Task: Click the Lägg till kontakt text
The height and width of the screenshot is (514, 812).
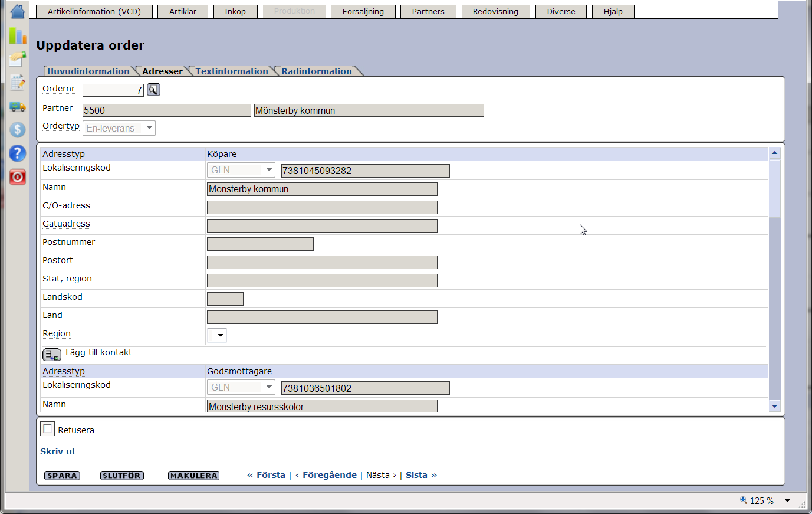Action: click(x=99, y=352)
